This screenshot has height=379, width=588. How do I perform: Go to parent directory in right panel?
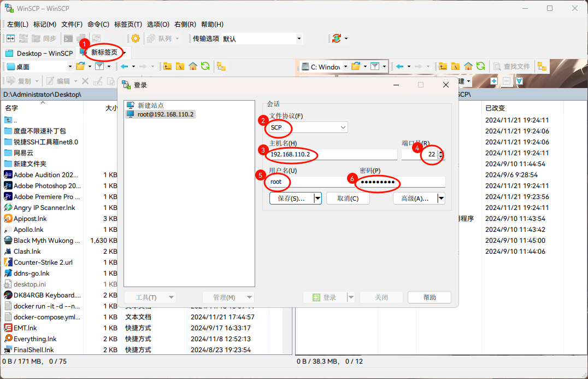(443, 66)
